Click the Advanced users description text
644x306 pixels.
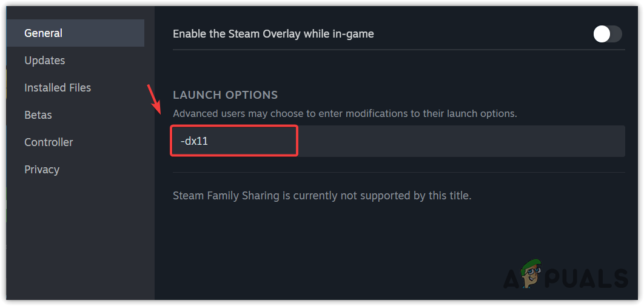click(344, 113)
